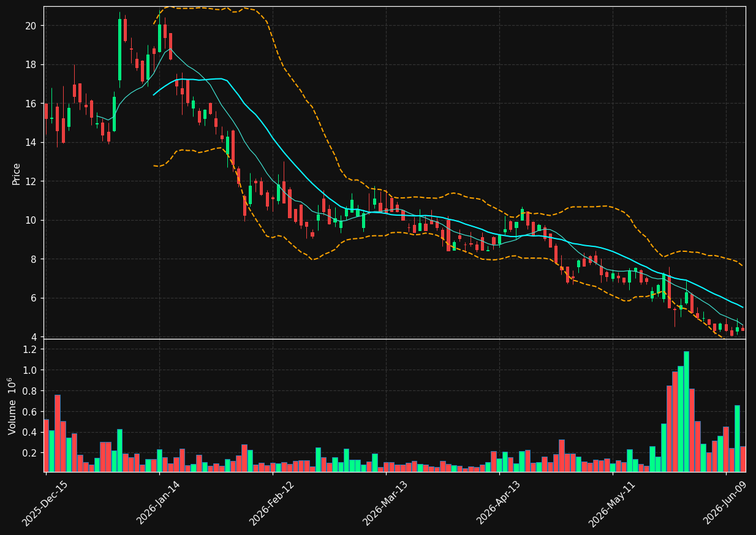Click the 2026-Apr-13 date label
This screenshot has height=535, width=756.
pos(499,504)
